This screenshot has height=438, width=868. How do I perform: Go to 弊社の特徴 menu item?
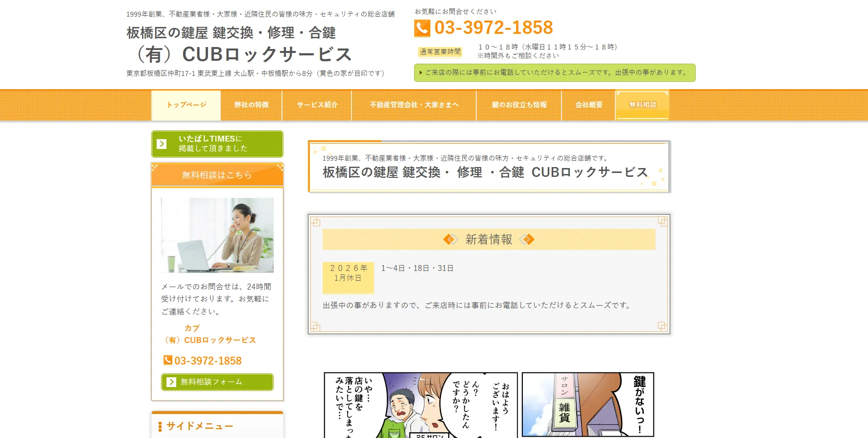pos(251,105)
